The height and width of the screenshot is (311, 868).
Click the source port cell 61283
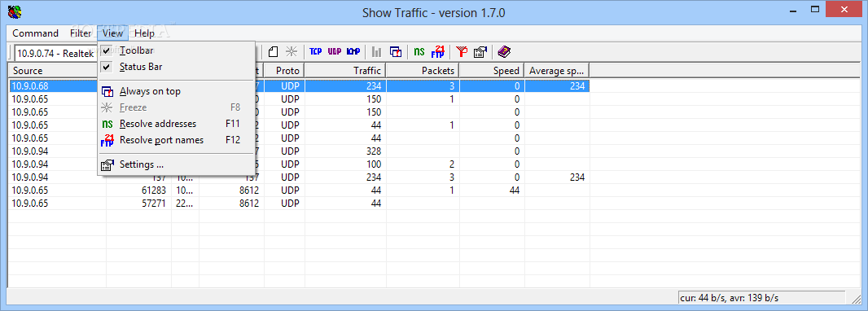click(155, 191)
